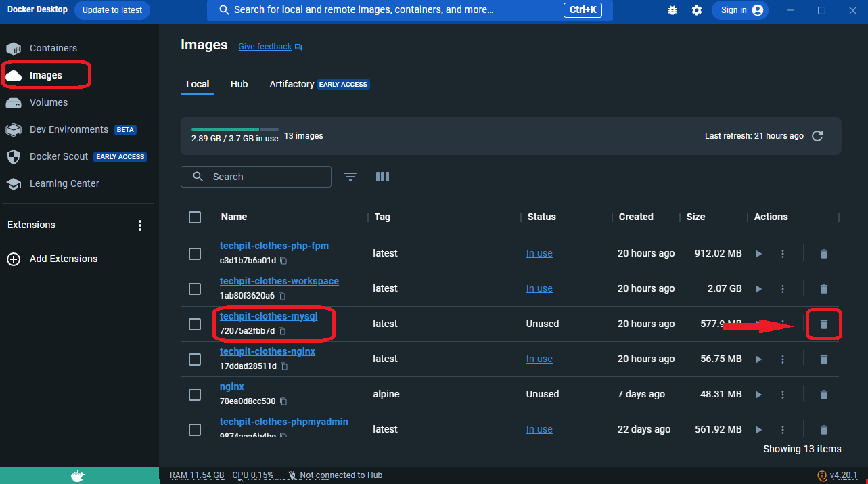
Task: Switch to the Hub tab
Action: coord(239,84)
